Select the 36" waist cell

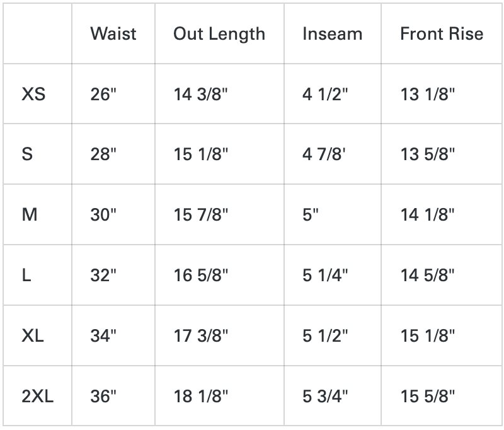pos(104,397)
